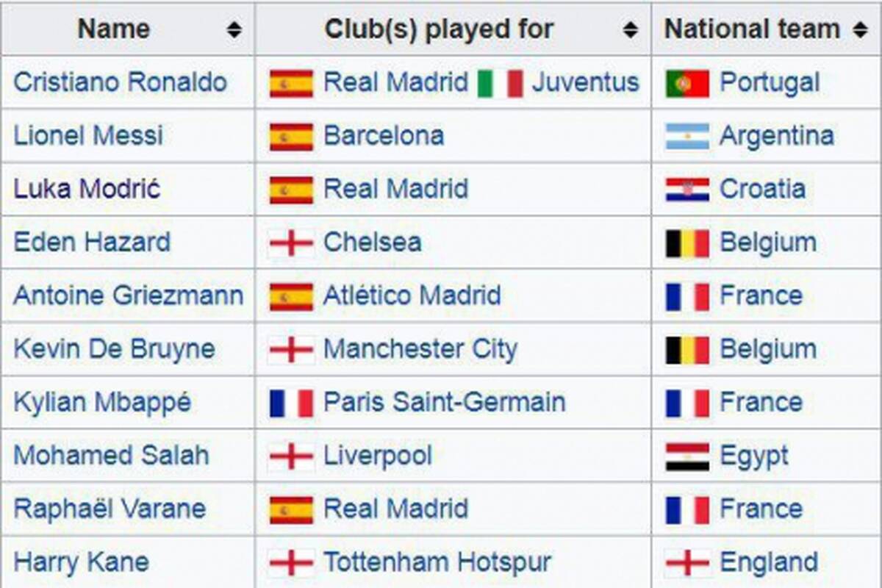The image size is (882, 588).
Task: Click the France flag beside Paris Saint-Germain
Action: coord(291,404)
